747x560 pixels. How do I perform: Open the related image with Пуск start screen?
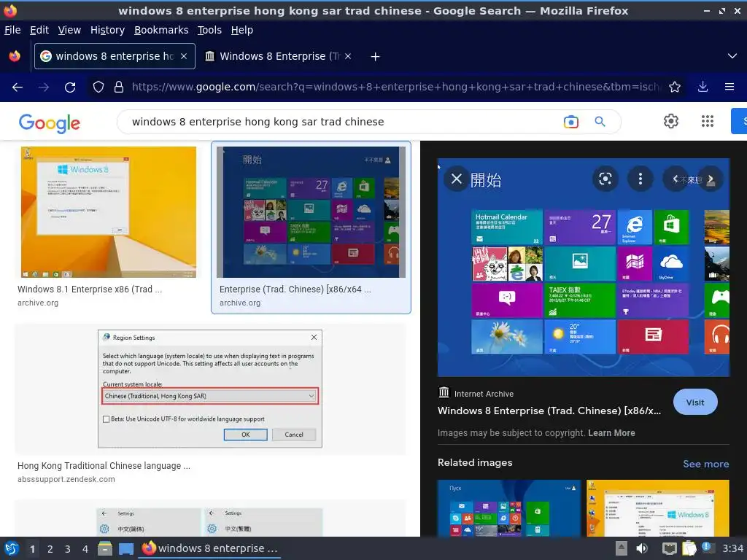508,508
